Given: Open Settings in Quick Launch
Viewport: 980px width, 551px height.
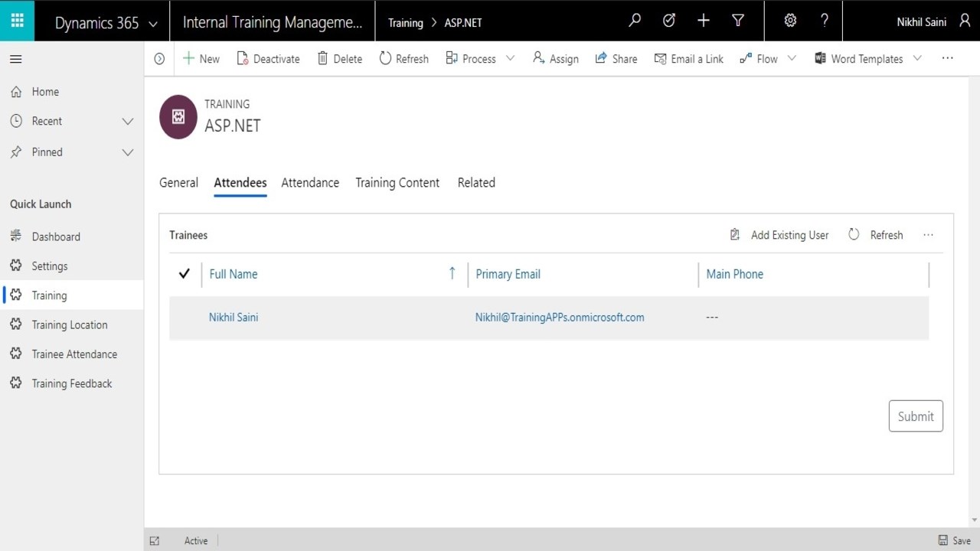Looking at the screenshot, I should click(x=72, y=266).
